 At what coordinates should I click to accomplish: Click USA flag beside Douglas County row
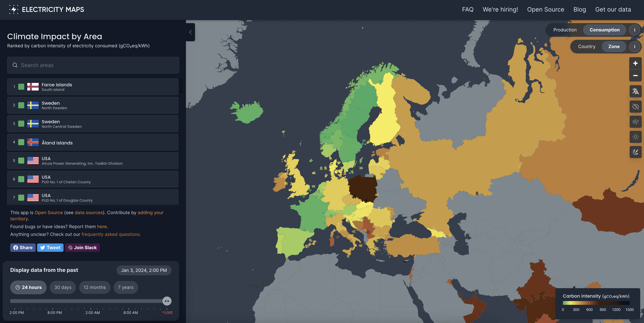33,198
